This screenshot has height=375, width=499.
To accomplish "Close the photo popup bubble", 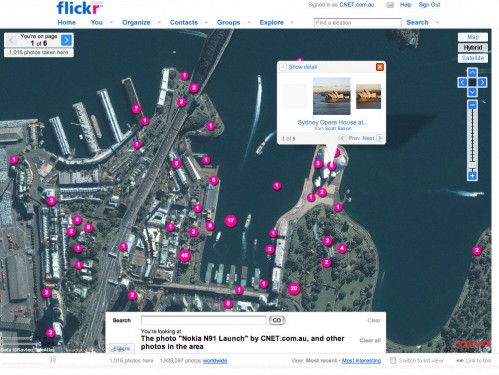I will tap(380, 67).
